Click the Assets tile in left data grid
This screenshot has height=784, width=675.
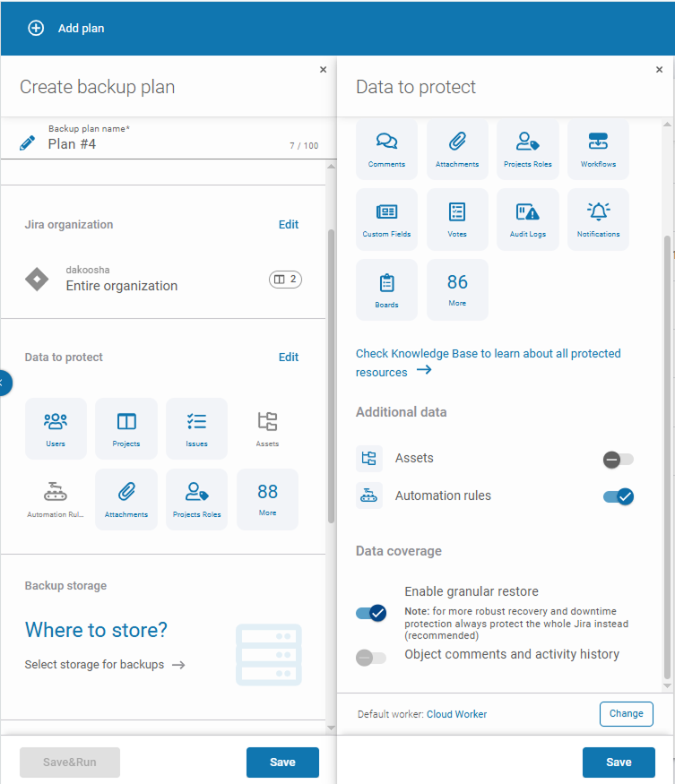(x=267, y=428)
